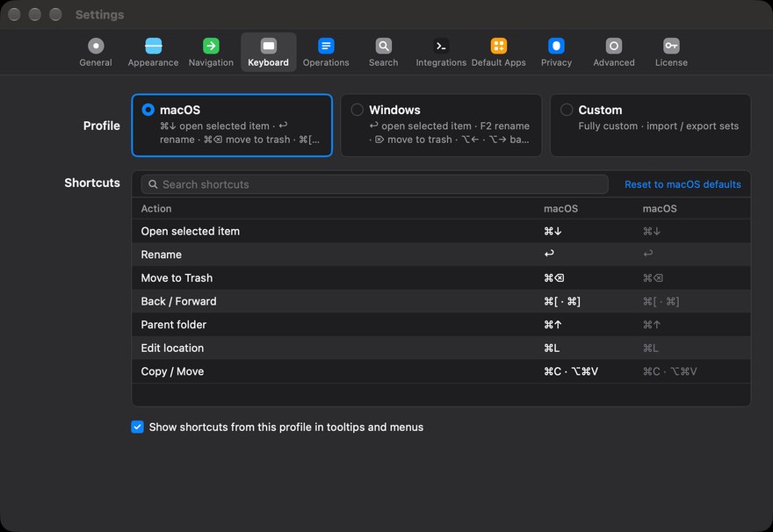Viewport: 773px width, 532px height.
Task: Open the Privacy settings icon
Action: point(556,46)
